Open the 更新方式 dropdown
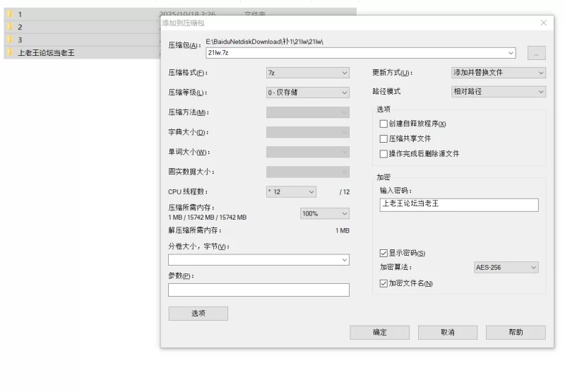Image resolution: width=565 pixels, height=392 pixels. pos(498,73)
